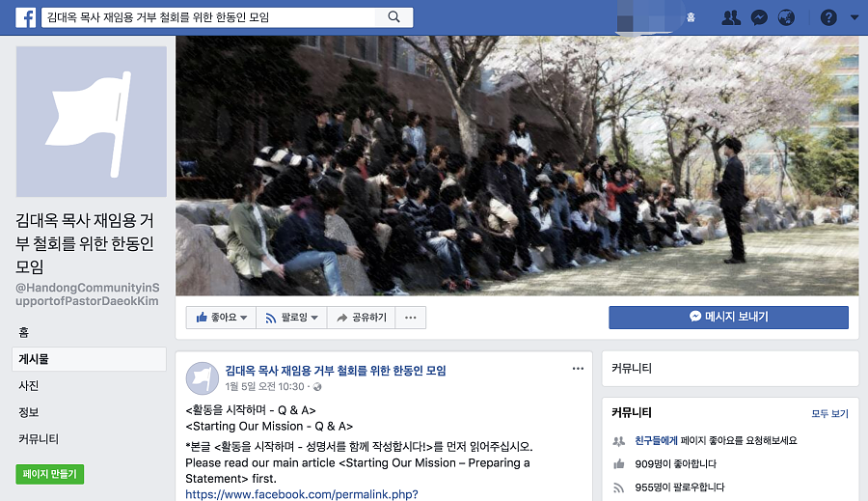The height and width of the screenshot is (501, 868).
Task: Select 사진 in the page sidebar
Action: pyautogui.click(x=29, y=386)
